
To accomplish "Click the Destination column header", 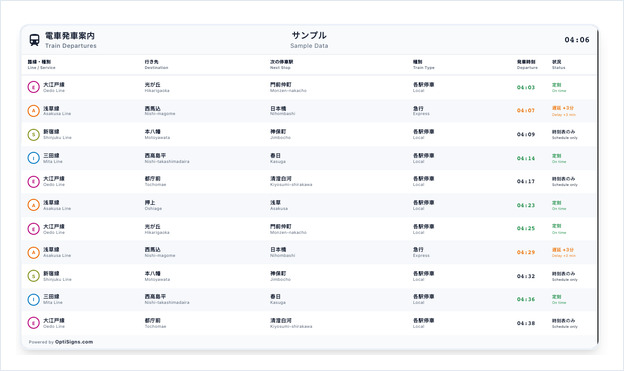I will point(156,64).
